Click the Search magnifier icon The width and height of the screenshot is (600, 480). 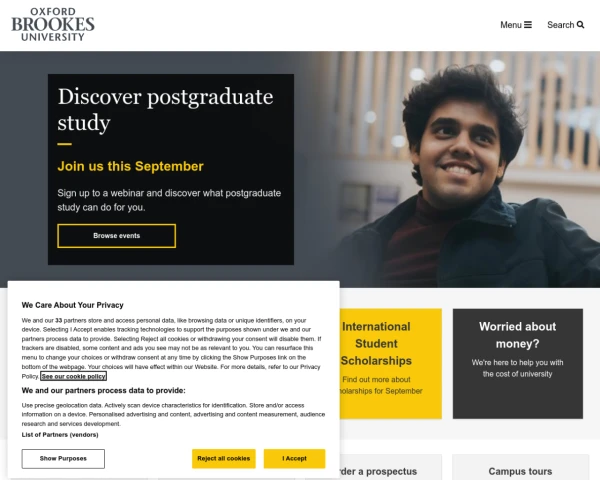581,25
